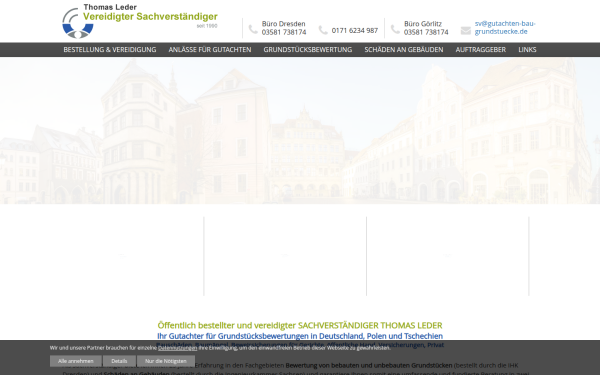This screenshot has height=375, width=600.
Task: Choose Nur die Nötigsten cookie option
Action: click(x=166, y=361)
